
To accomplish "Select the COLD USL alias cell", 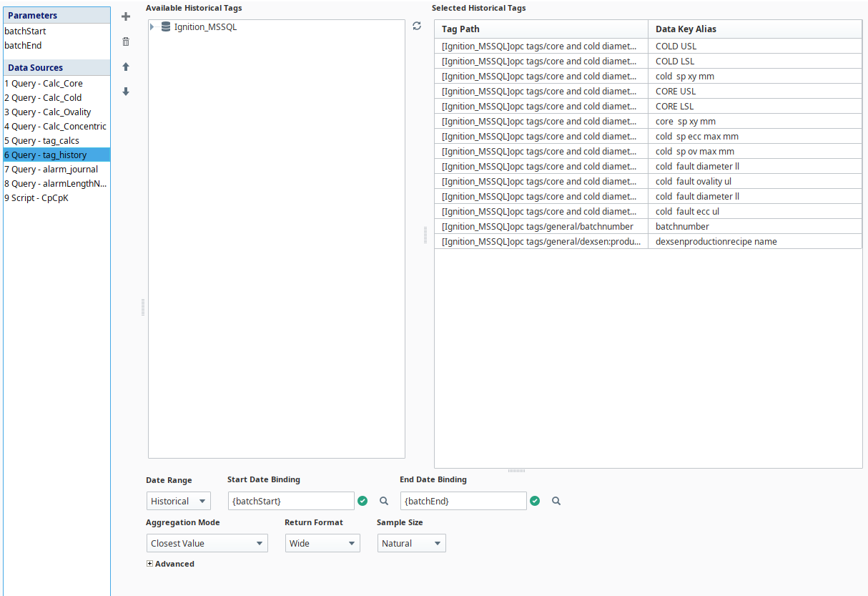I will [755, 46].
